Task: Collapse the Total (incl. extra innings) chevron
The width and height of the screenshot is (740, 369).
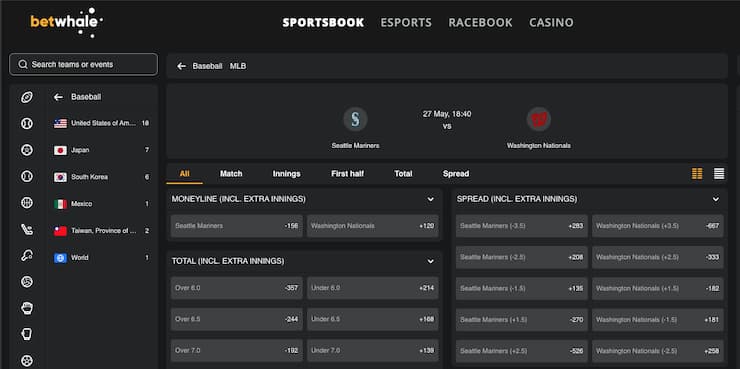Action: 430,261
